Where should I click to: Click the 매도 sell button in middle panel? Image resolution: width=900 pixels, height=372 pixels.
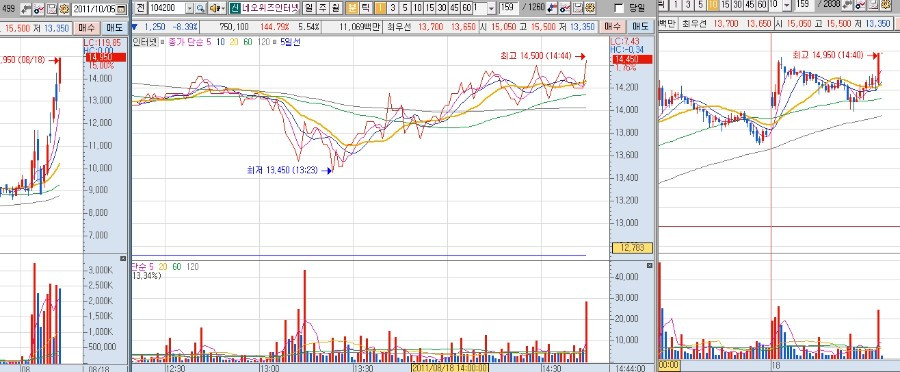[640, 26]
